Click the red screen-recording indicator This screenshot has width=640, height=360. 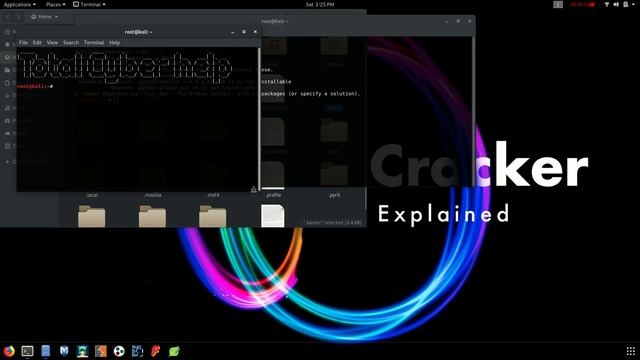pos(582,4)
